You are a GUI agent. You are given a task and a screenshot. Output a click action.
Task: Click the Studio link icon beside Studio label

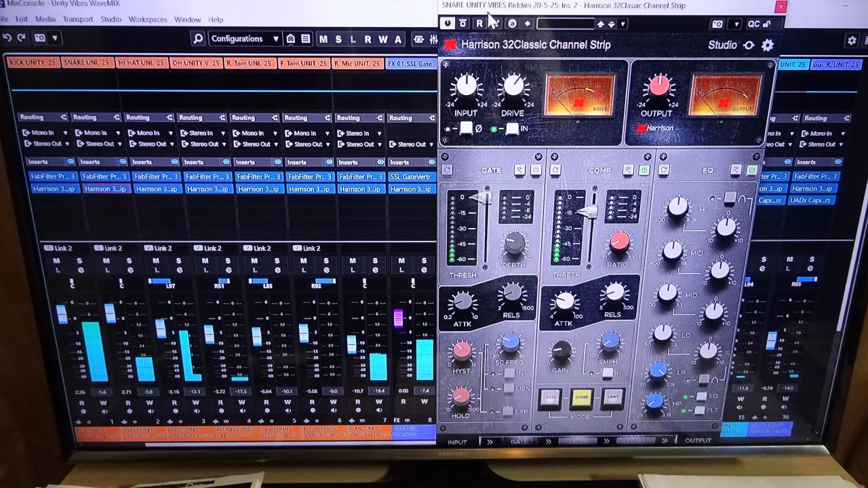[x=749, y=45]
